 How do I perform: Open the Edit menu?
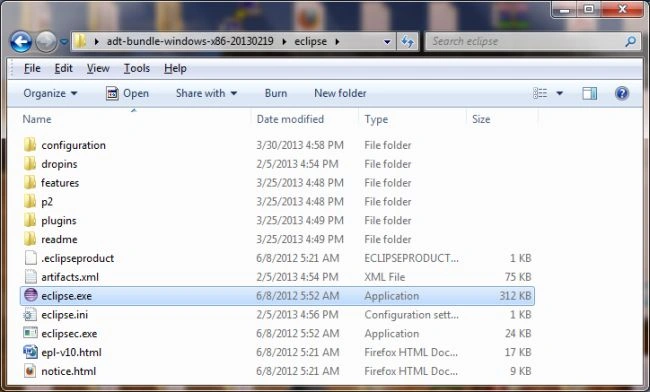(63, 68)
